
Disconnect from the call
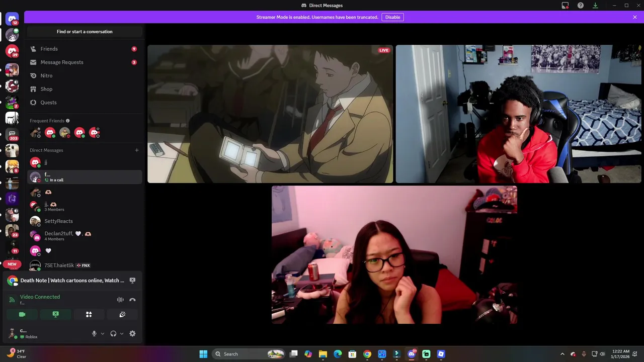(x=132, y=300)
